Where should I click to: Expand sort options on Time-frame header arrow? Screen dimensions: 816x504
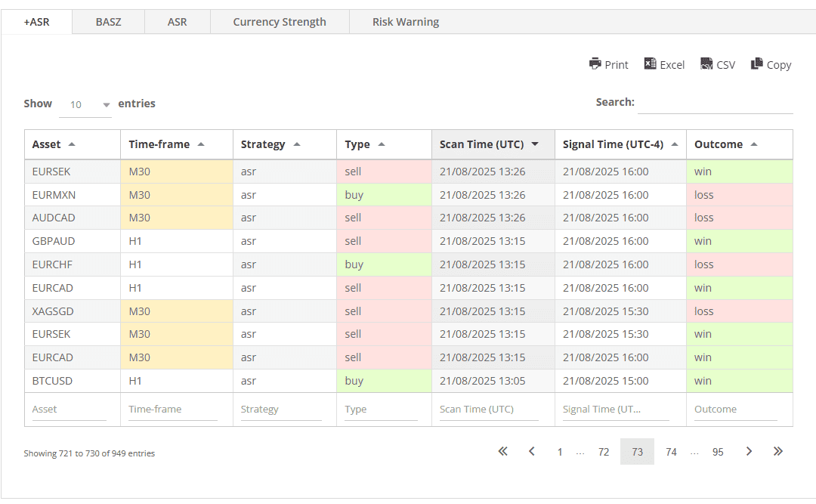(199, 144)
